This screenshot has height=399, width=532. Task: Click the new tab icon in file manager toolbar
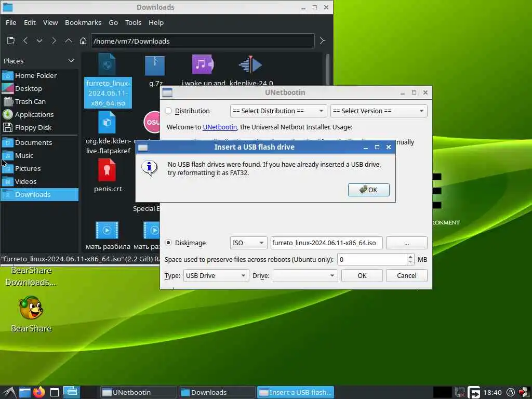11,41
